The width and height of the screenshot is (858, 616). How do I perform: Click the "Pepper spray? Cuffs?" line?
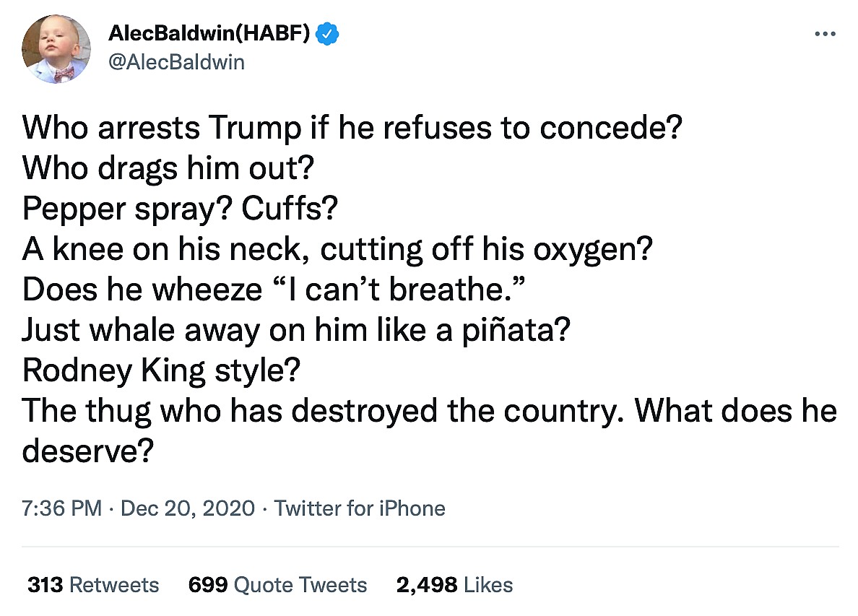click(180, 209)
